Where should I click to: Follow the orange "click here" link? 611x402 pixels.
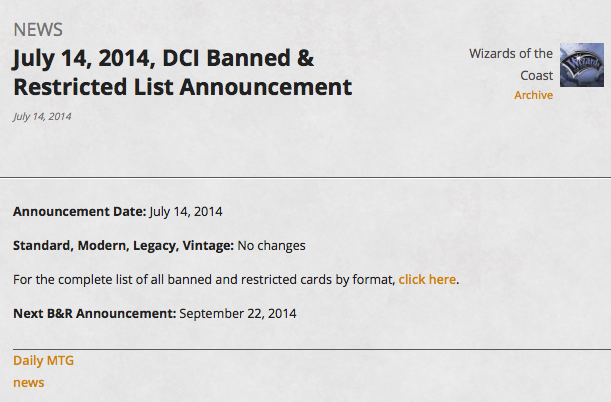[427, 280]
